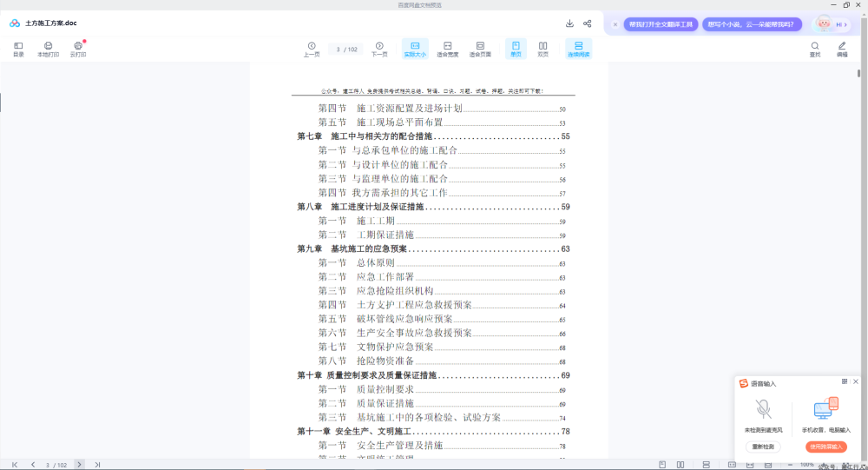Viewport: 868px width, 470px height.
Task: Click 第二节 应急工作部署 line
Action: click(x=442, y=277)
